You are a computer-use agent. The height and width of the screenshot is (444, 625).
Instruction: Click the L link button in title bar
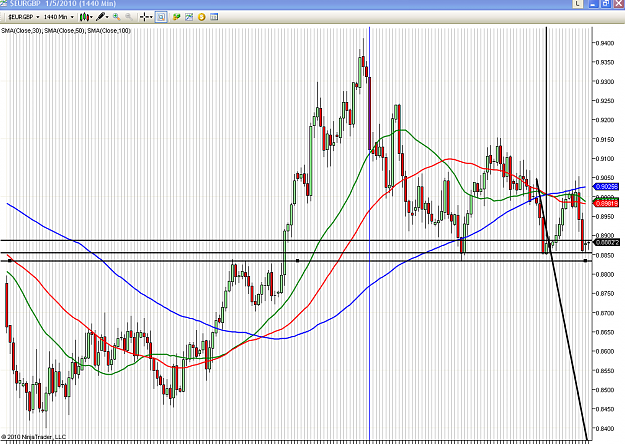(577, 4)
